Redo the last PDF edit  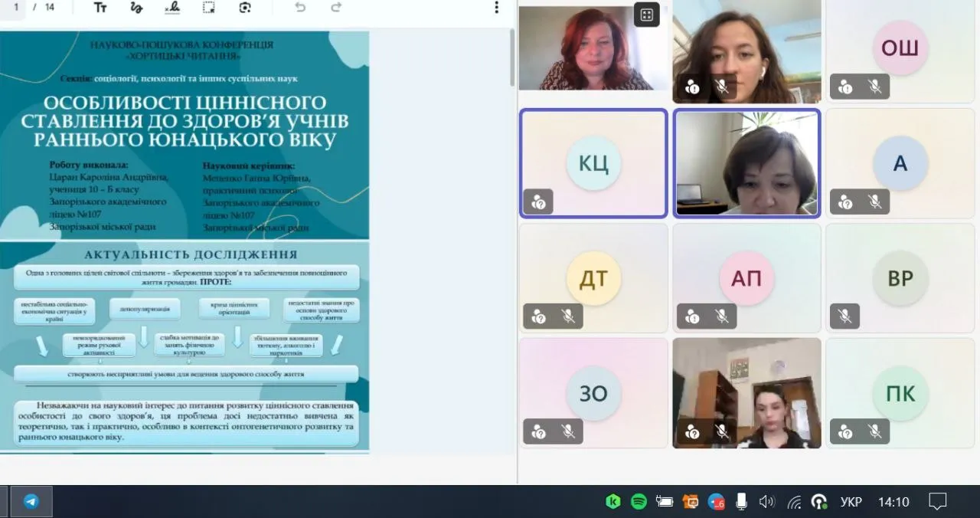336,8
